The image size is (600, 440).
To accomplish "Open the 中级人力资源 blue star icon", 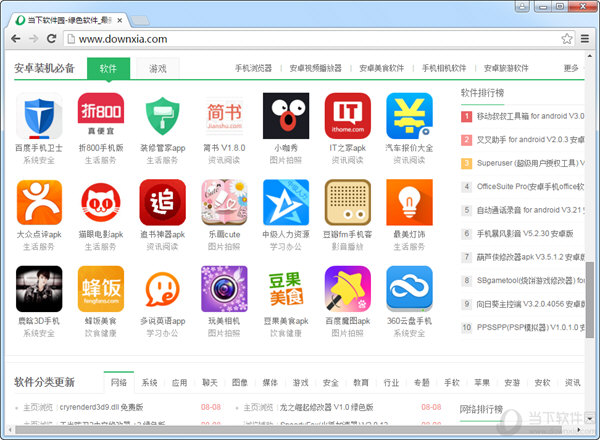I will point(286,202).
